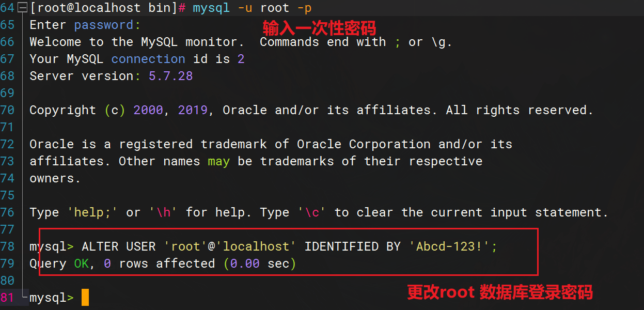Click the 'Enter password:' prompt text
This screenshot has width=644, height=310.
click(85, 25)
